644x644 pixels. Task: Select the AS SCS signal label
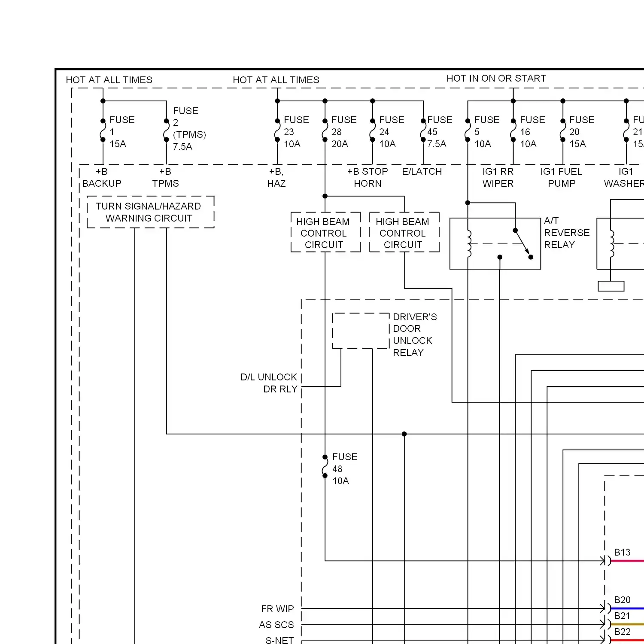[276, 625]
